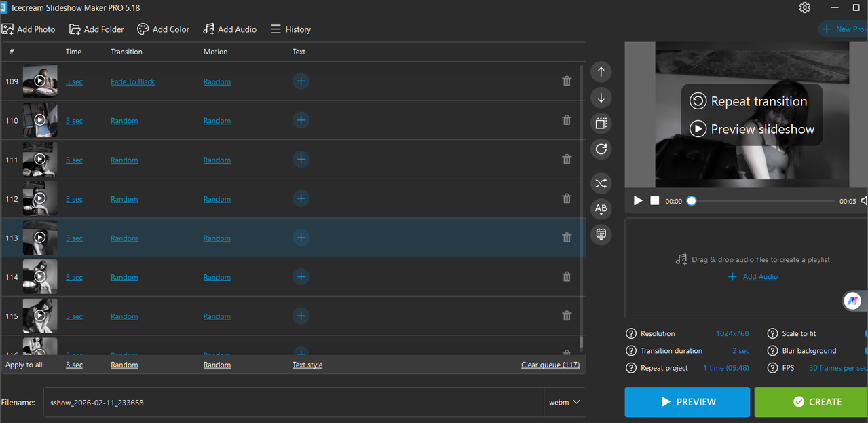Image resolution: width=868 pixels, height=423 pixels.
Task: Open the webm format dropdown
Action: pyautogui.click(x=565, y=402)
